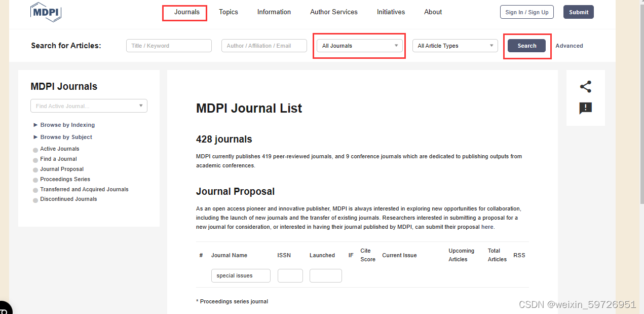Click the Journal Name filter field
The height and width of the screenshot is (314, 644).
point(241,275)
